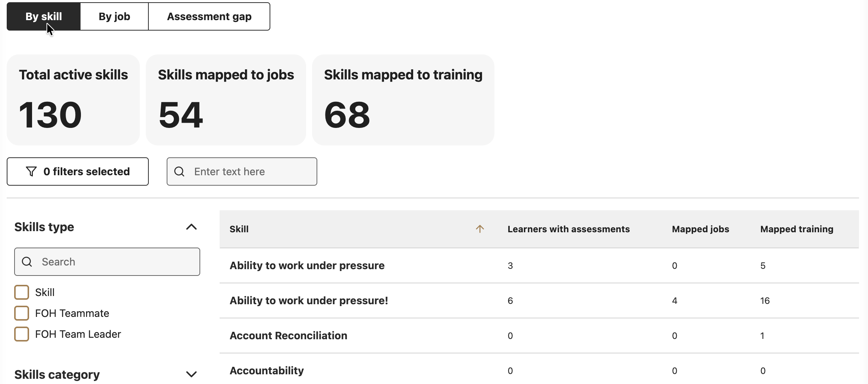Sort by the Mapped jobs column header
868x384 pixels.
point(701,229)
